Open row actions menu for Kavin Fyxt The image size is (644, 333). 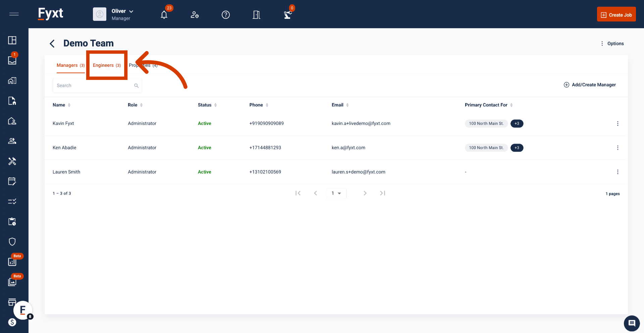(x=618, y=124)
